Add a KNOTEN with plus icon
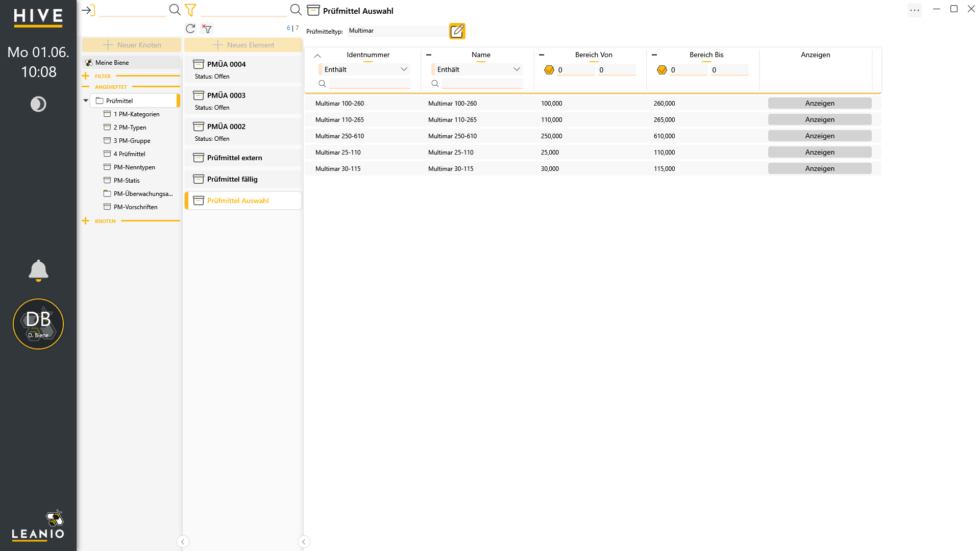 point(86,221)
